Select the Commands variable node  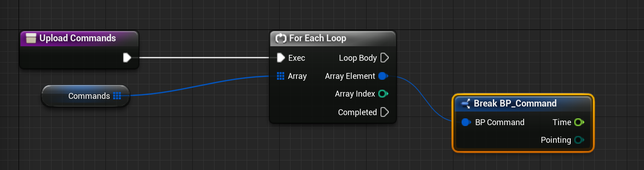coord(86,96)
